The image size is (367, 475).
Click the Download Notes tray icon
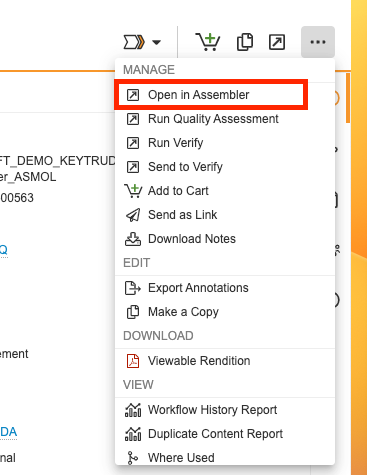(133, 239)
